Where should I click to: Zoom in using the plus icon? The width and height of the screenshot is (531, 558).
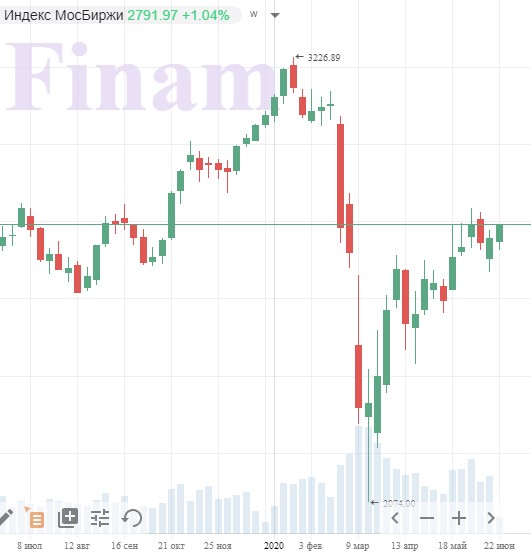(459, 518)
